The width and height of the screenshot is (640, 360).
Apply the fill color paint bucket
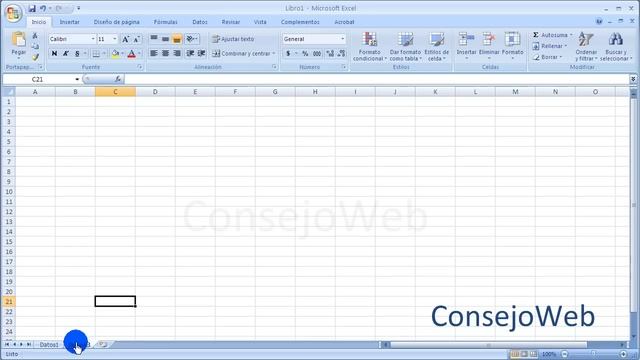click(x=115, y=53)
